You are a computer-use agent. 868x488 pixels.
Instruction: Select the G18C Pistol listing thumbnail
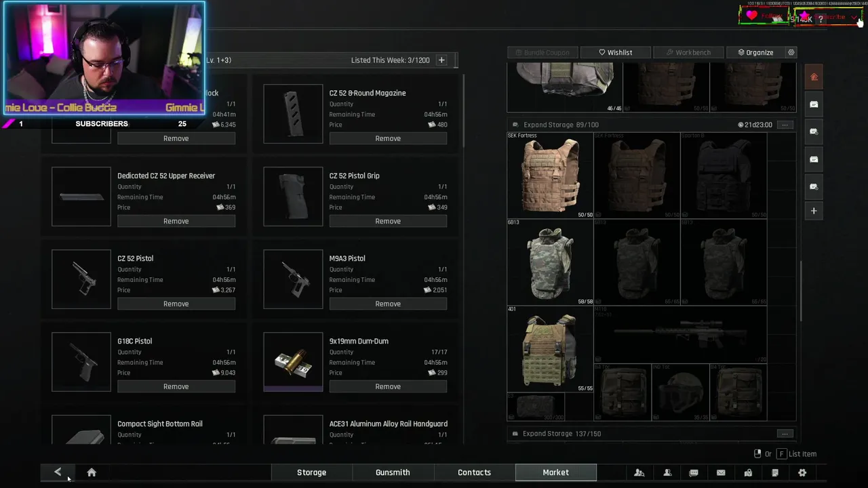81,362
